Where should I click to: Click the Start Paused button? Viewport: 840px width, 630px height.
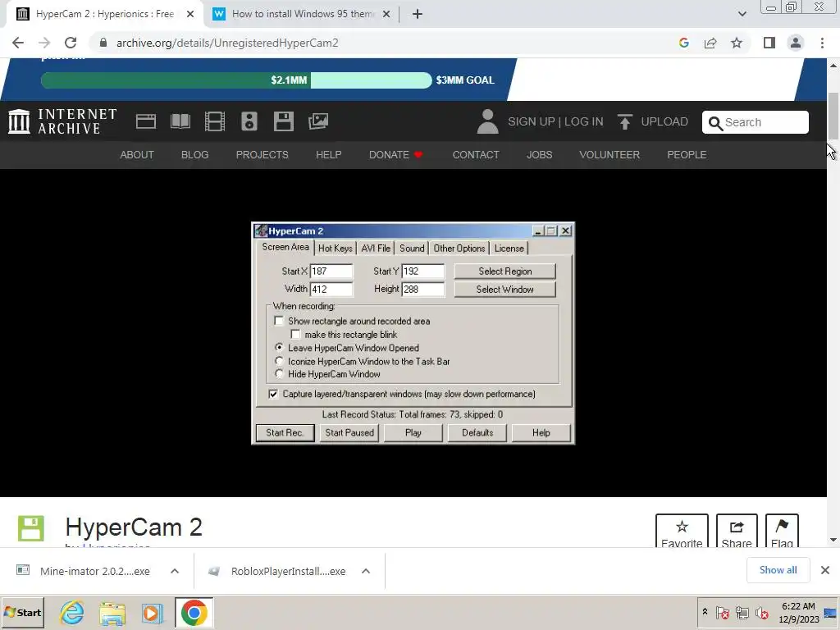point(349,433)
